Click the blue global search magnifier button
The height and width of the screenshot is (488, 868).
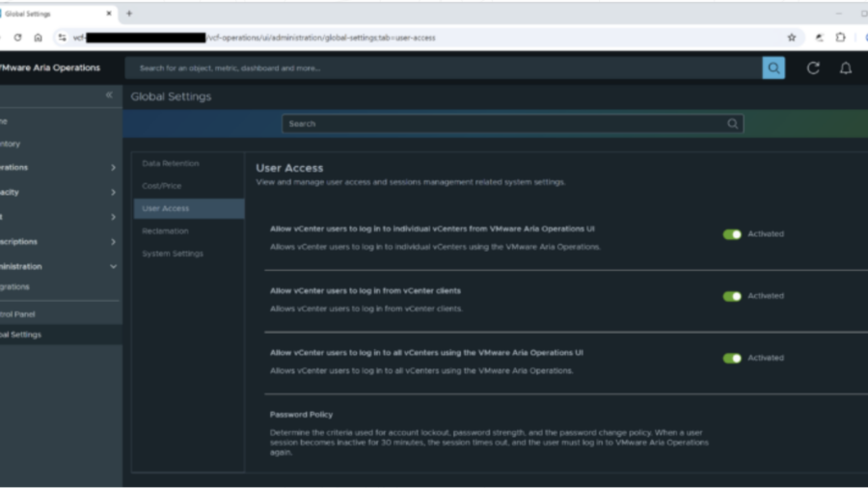(773, 68)
